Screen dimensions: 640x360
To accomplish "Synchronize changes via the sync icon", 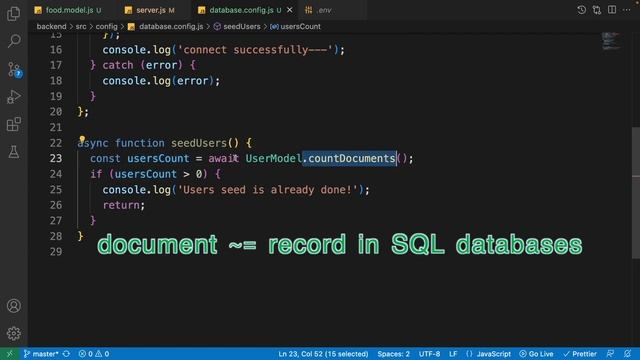I will pyautogui.click(x=66, y=354).
